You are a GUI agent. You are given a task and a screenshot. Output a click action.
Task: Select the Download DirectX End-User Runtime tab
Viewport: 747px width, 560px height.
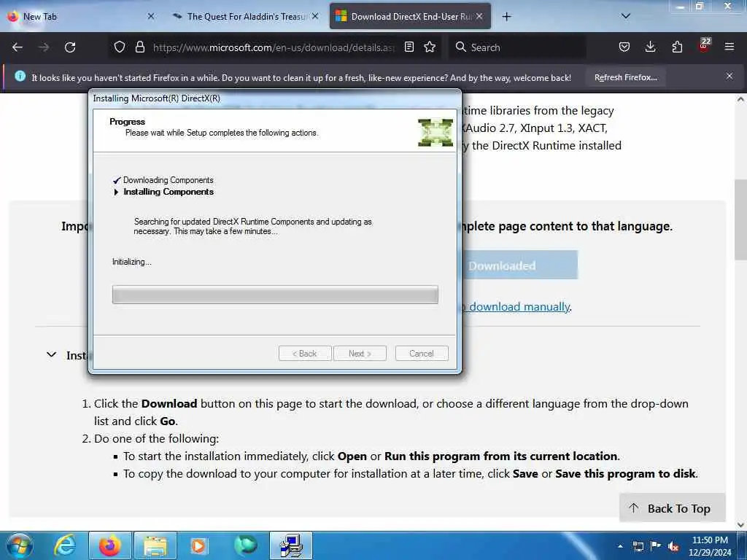(x=411, y=17)
